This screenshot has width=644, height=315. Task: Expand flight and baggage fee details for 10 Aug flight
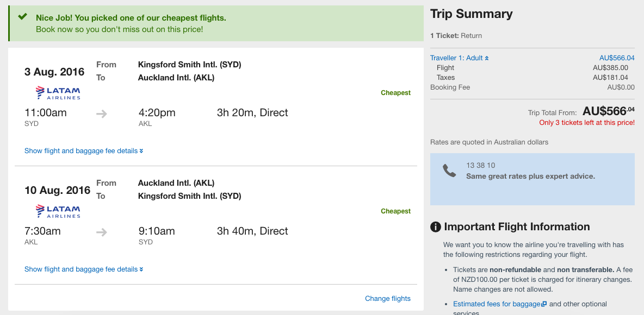[84, 269]
